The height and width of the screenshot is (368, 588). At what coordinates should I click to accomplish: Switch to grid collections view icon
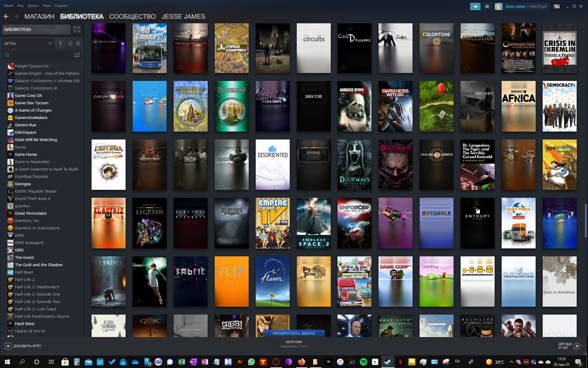tap(77, 29)
